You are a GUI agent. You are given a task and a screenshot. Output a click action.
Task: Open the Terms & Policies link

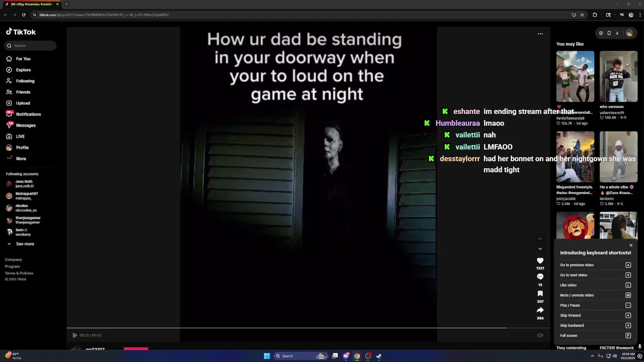point(19,273)
